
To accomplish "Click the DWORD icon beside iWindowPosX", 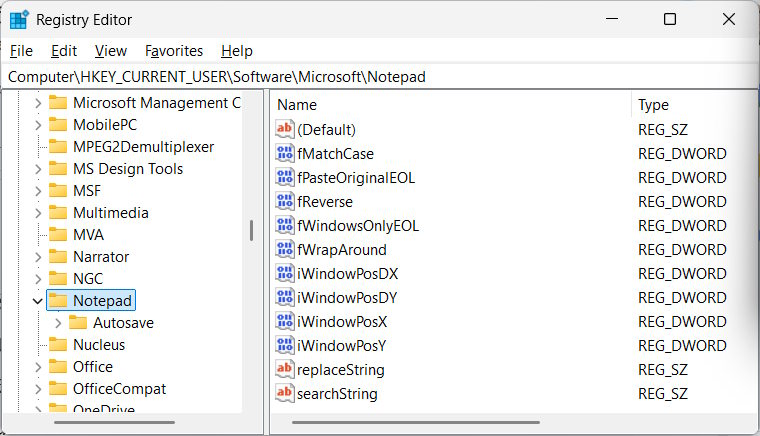I will 285,322.
